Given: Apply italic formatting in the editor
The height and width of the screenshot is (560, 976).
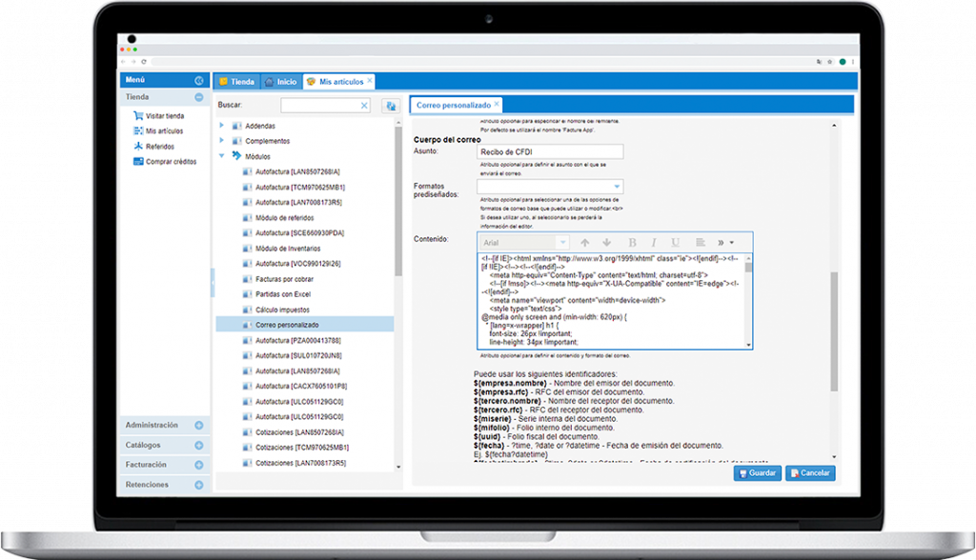Looking at the screenshot, I should (653, 243).
